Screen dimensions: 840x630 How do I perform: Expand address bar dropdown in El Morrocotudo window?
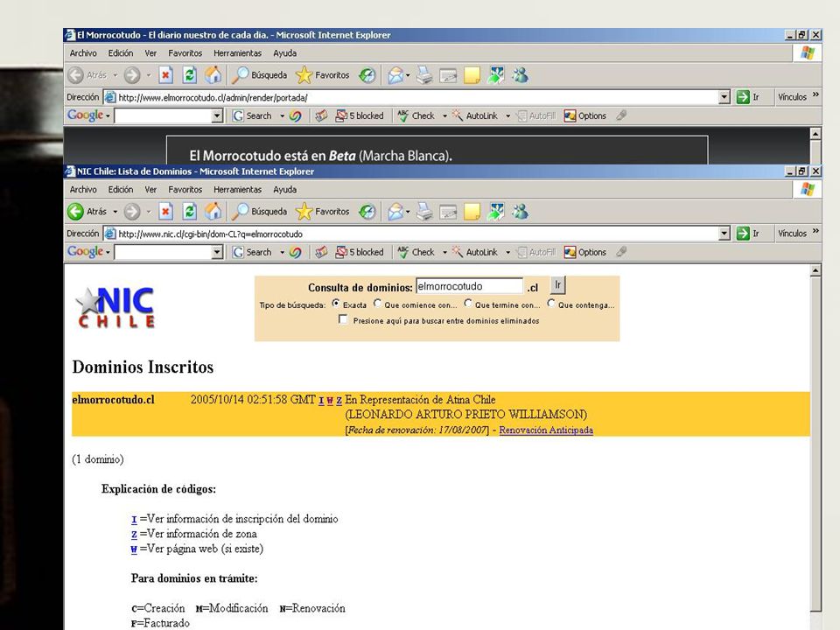point(724,97)
